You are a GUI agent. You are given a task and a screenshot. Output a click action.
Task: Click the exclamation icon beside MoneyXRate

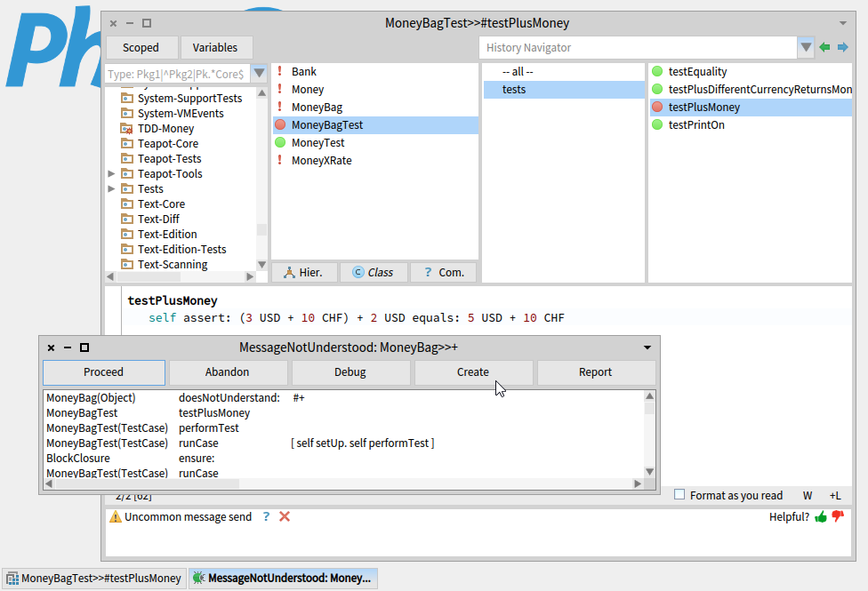(x=280, y=160)
